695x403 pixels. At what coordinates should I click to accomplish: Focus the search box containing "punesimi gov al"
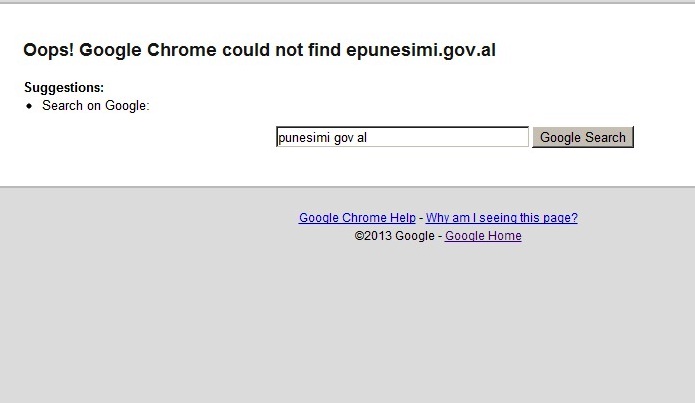tap(402, 137)
